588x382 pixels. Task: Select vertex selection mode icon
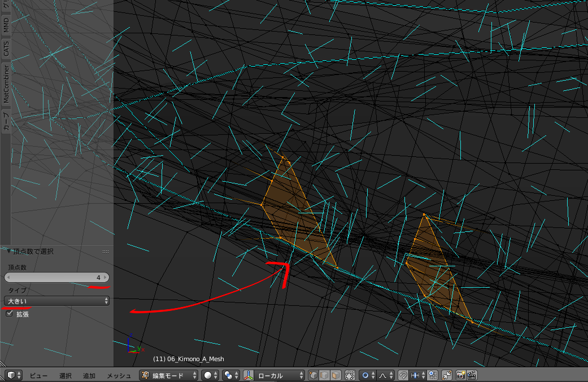click(x=314, y=375)
